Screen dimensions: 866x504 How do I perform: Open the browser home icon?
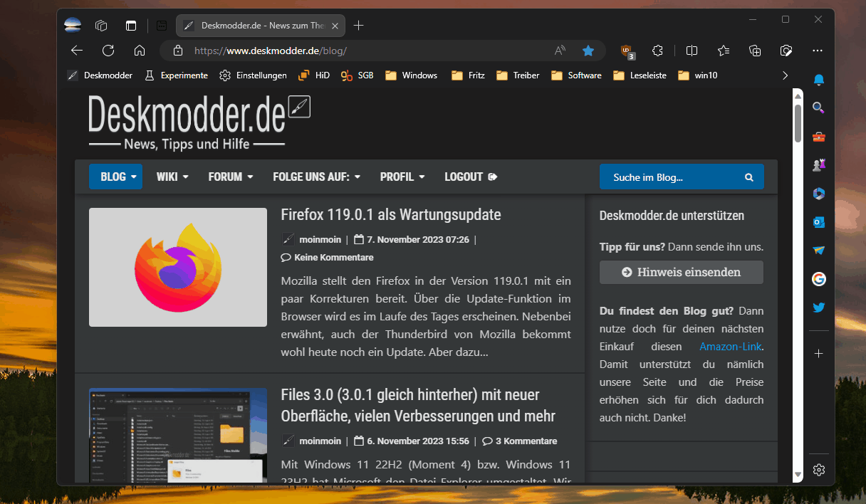140,51
